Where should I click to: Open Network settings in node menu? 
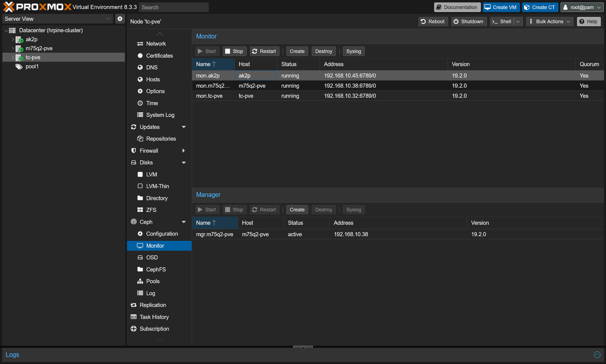coord(159,44)
